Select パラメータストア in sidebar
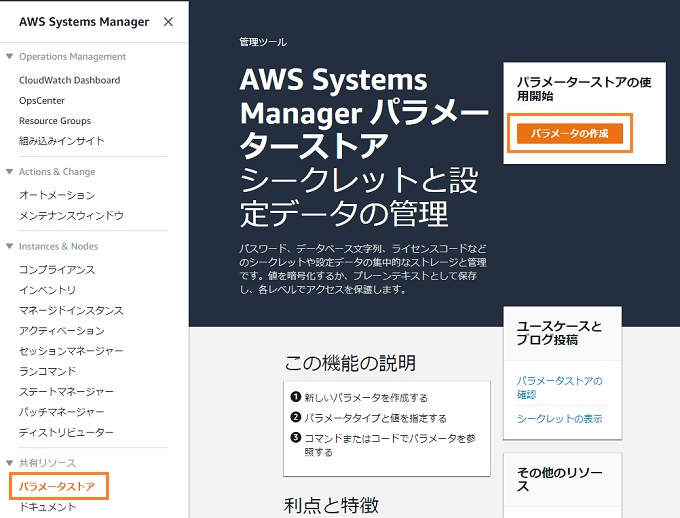Screen dimensions: 680x518 click(57, 487)
